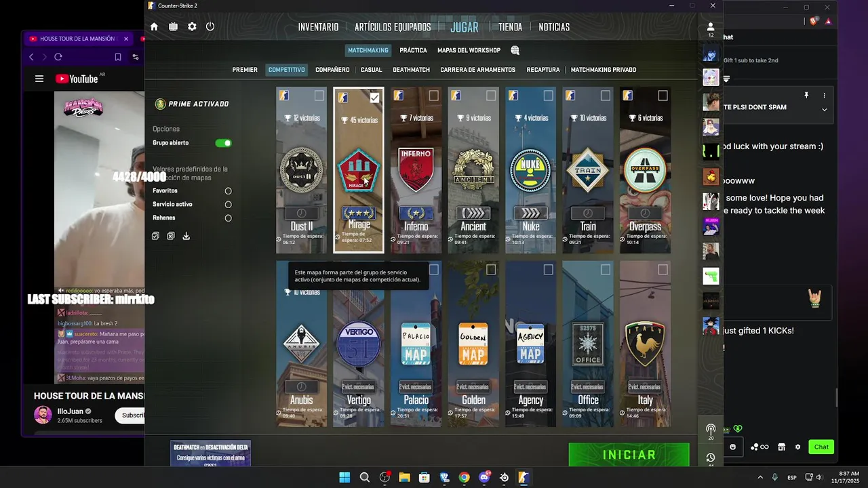Open the INVENTARIO tab

[318, 27]
